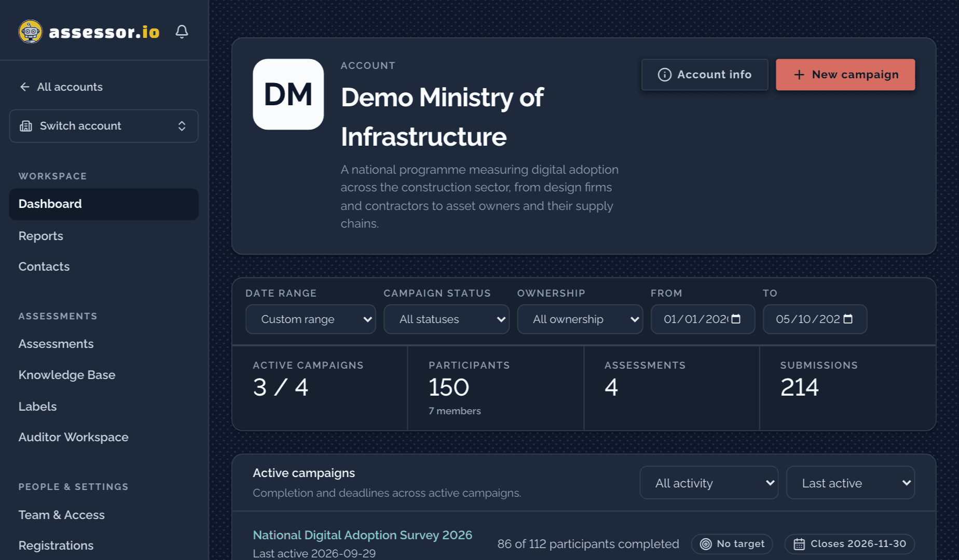Click the plus icon in New campaign
Screen dimensions: 959x560
[799, 75]
